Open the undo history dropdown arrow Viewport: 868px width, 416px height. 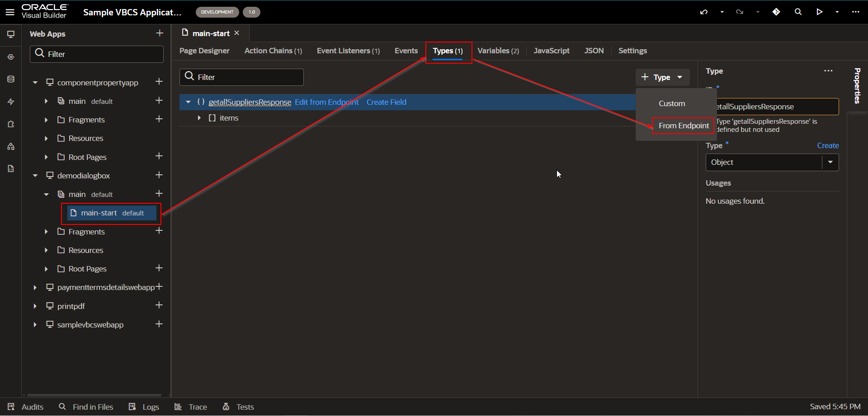tap(722, 12)
